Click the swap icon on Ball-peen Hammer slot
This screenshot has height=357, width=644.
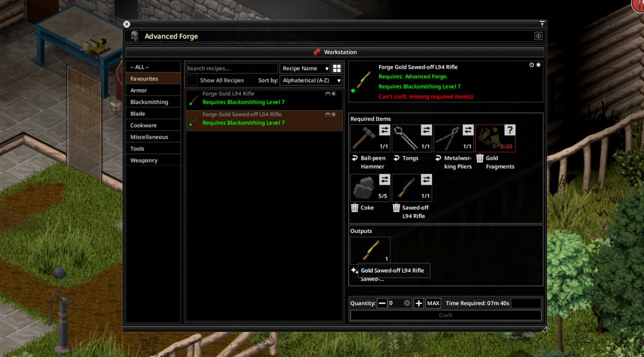point(384,130)
